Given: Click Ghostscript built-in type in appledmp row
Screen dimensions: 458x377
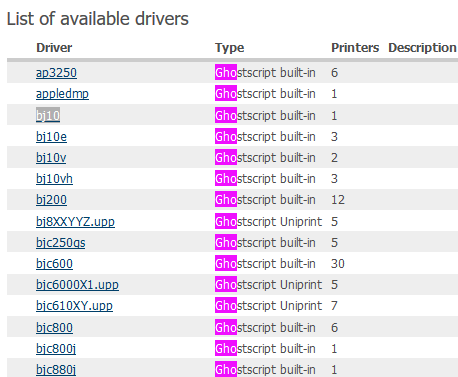Looking at the screenshot, I should (x=265, y=94).
